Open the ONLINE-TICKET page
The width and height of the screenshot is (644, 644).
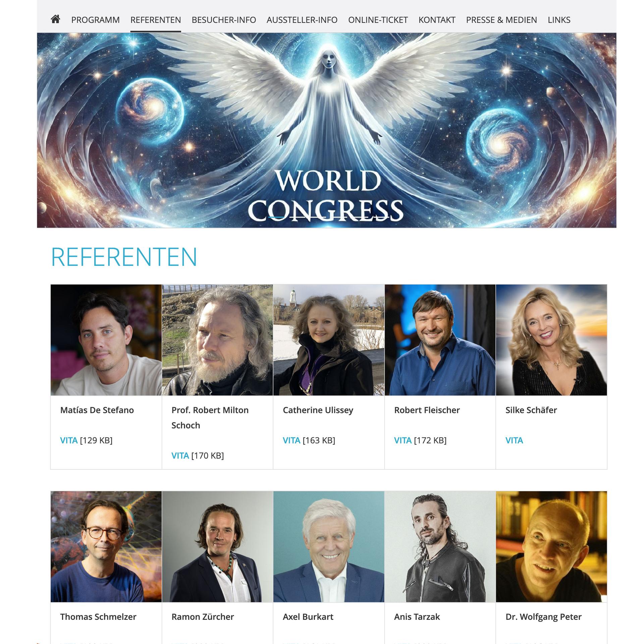click(x=378, y=20)
